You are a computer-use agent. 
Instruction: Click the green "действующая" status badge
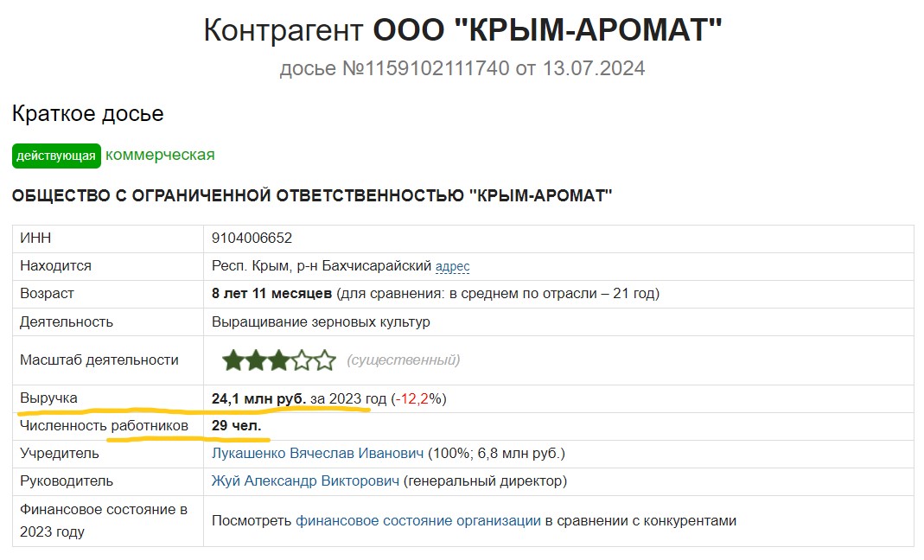tap(56, 156)
